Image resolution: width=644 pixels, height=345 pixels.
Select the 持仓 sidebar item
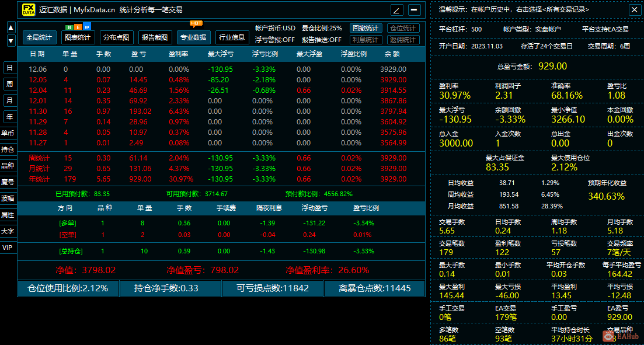coord(8,149)
